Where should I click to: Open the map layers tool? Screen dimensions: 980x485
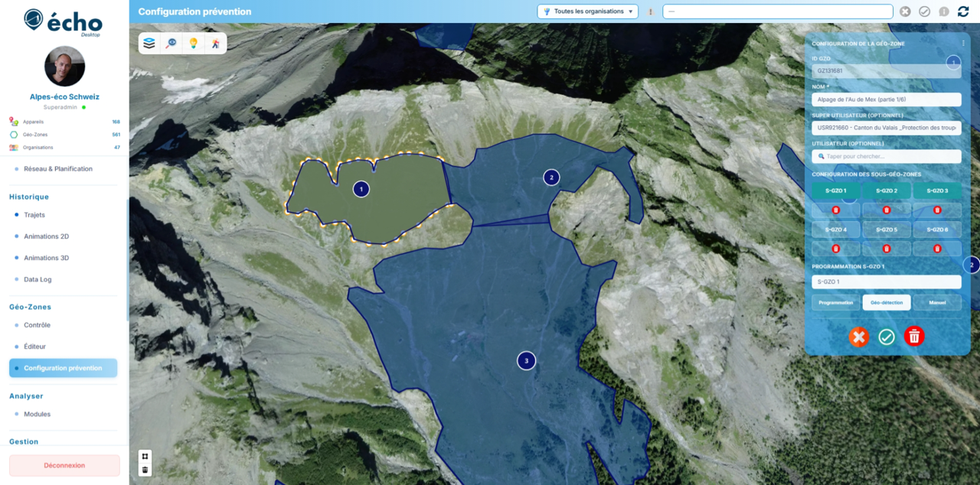pos(149,44)
